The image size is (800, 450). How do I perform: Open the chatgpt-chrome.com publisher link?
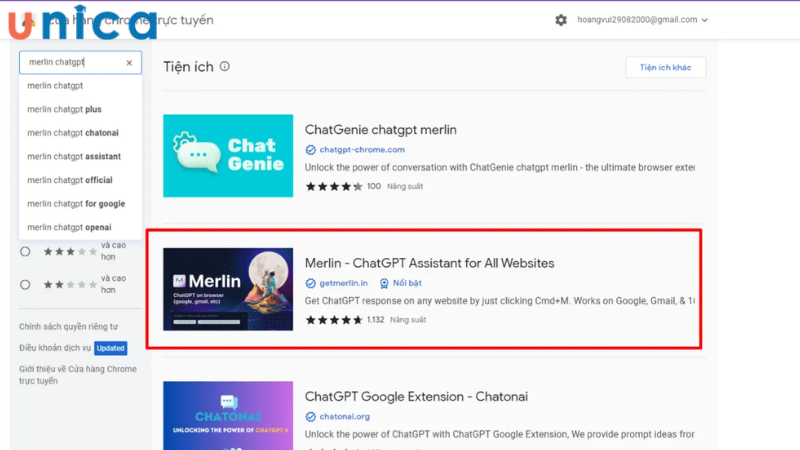(x=362, y=149)
